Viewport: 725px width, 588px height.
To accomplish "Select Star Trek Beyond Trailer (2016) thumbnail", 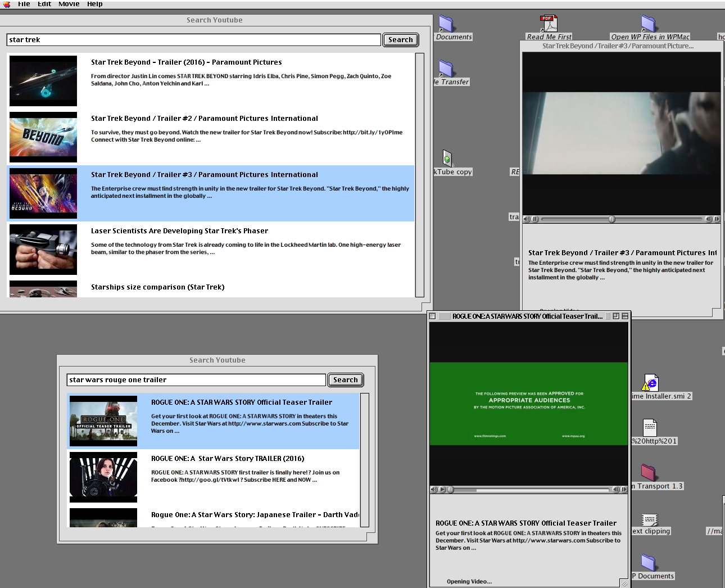I will pyautogui.click(x=43, y=81).
